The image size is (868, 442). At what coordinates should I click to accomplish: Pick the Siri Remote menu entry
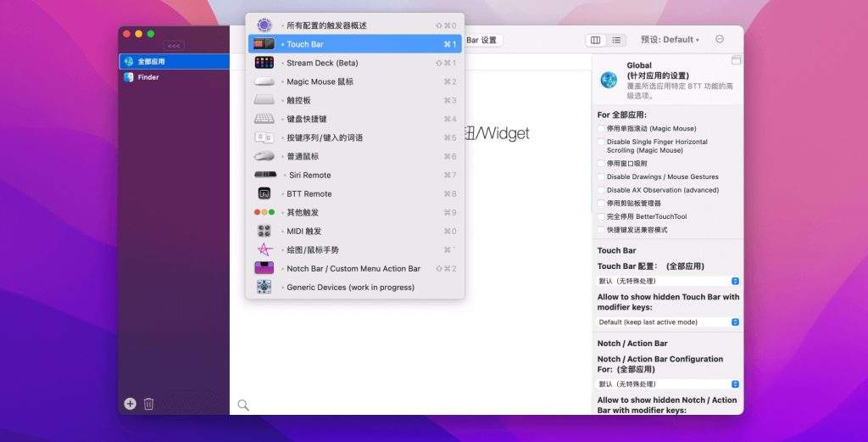[310, 175]
